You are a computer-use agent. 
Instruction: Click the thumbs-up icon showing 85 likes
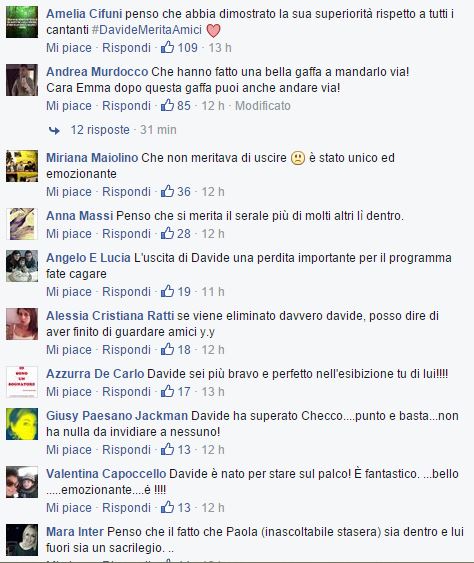pos(167,105)
